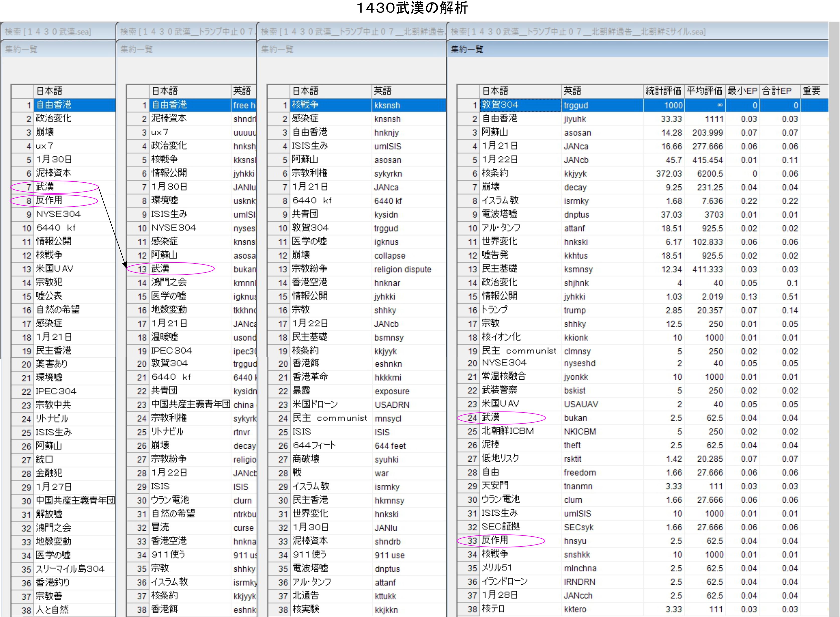Click the 平均評価 column header
Screen dimensions: 840x617
705,91
